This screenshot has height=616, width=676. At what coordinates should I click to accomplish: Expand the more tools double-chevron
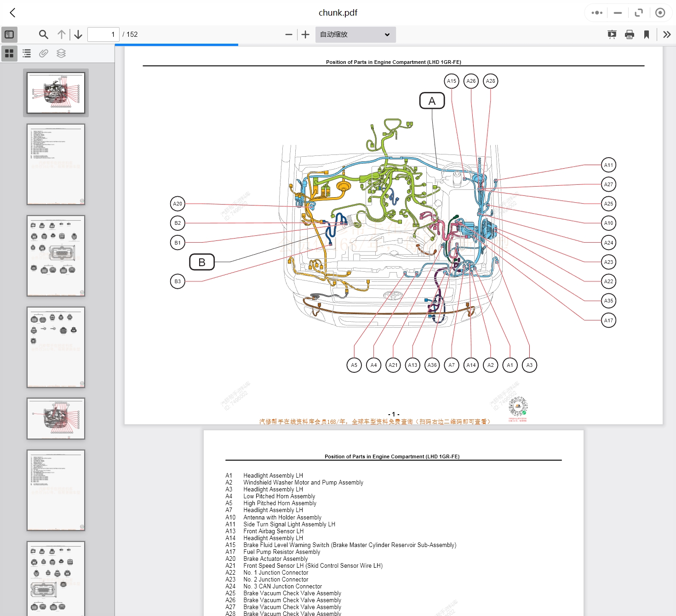point(667,34)
